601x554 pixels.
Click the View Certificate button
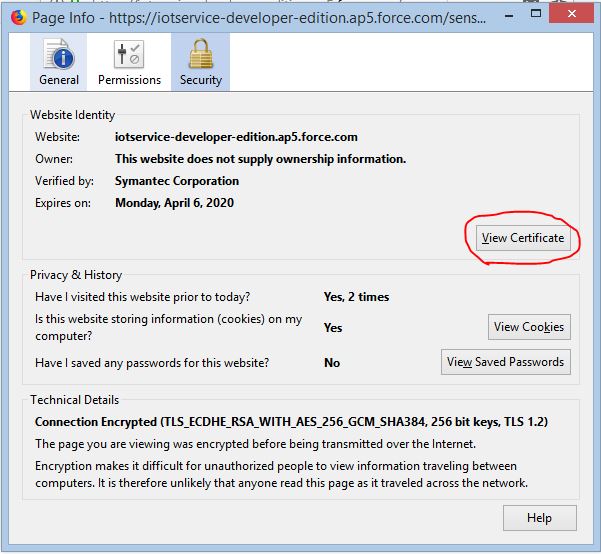point(523,238)
